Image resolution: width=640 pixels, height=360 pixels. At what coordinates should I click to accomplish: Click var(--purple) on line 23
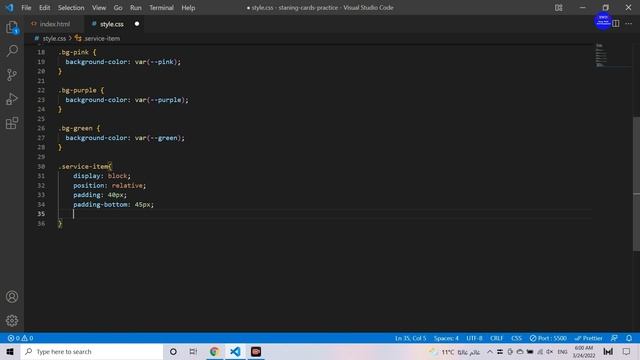pyautogui.click(x=160, y=100)
